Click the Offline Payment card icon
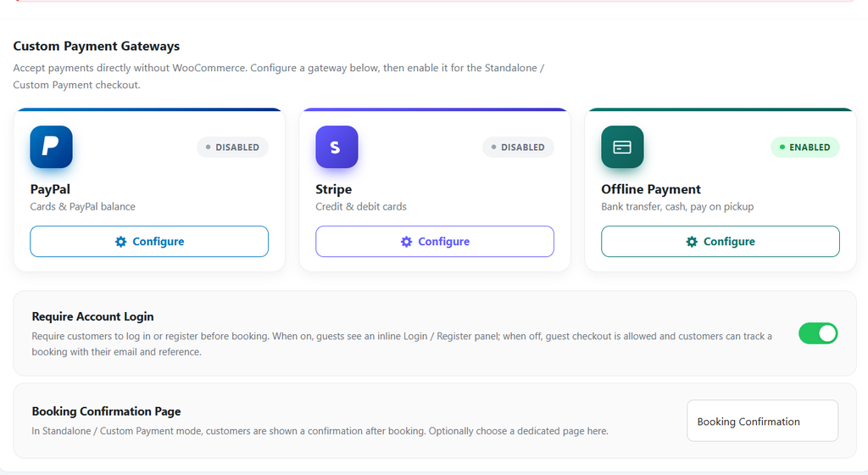 click(622, 147)
